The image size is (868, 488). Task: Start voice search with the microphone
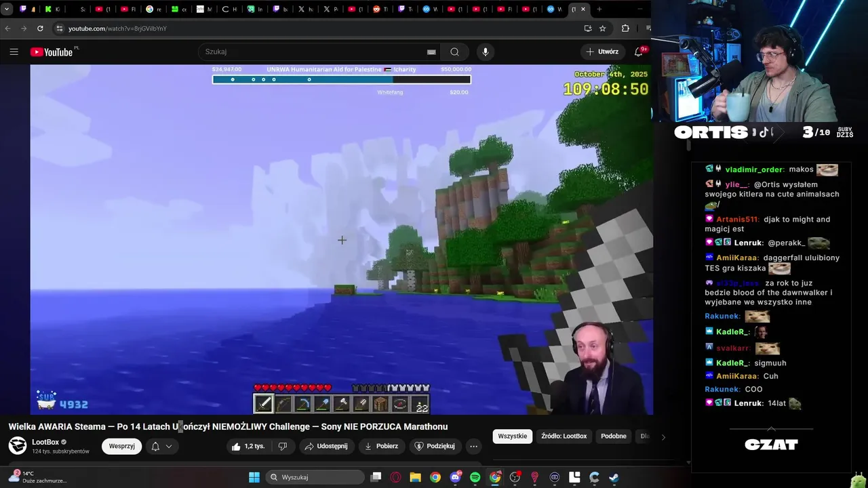485,52
